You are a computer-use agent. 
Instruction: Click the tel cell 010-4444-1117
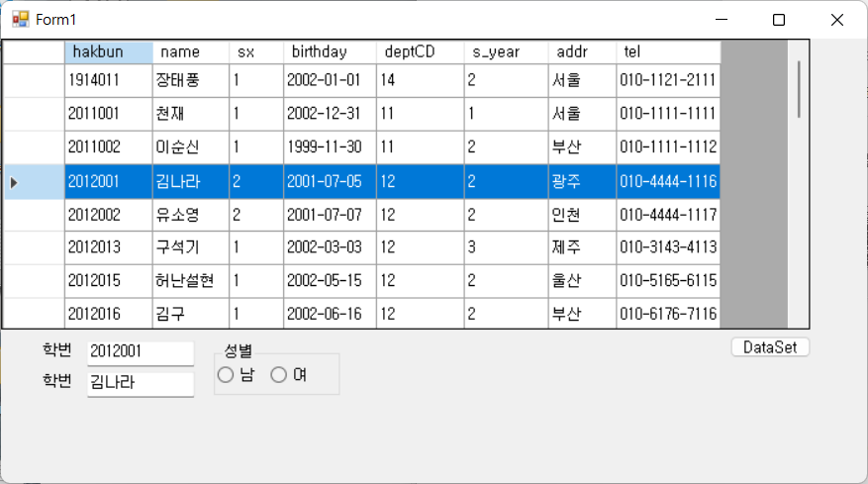(x=668, y=215)
